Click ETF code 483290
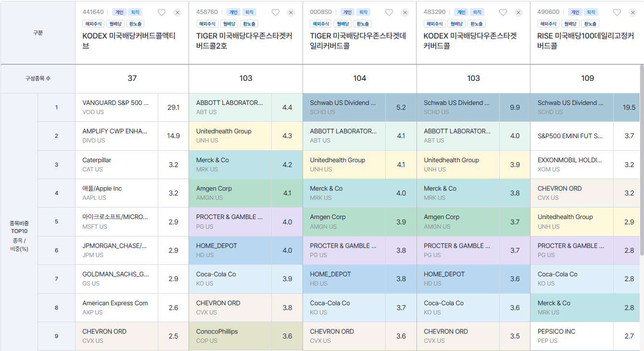The width and height of the screenshot is (644, 351). [434, 12]
